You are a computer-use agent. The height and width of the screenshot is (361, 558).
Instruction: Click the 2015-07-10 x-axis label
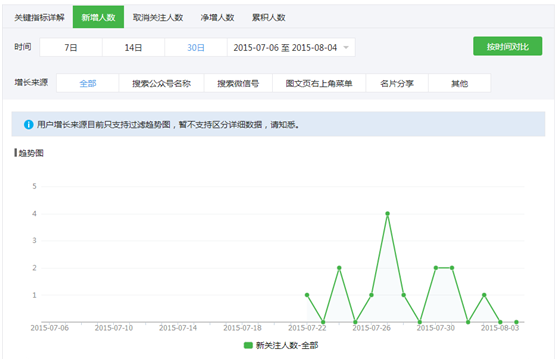114,328
